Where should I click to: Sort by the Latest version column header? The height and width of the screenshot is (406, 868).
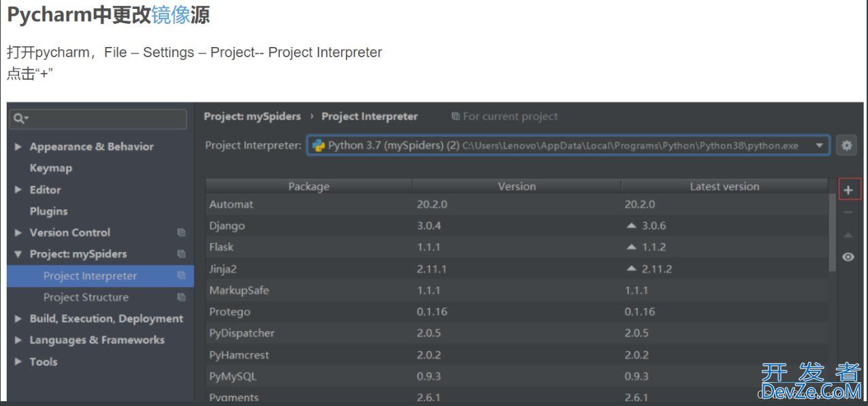click(724, 187)
